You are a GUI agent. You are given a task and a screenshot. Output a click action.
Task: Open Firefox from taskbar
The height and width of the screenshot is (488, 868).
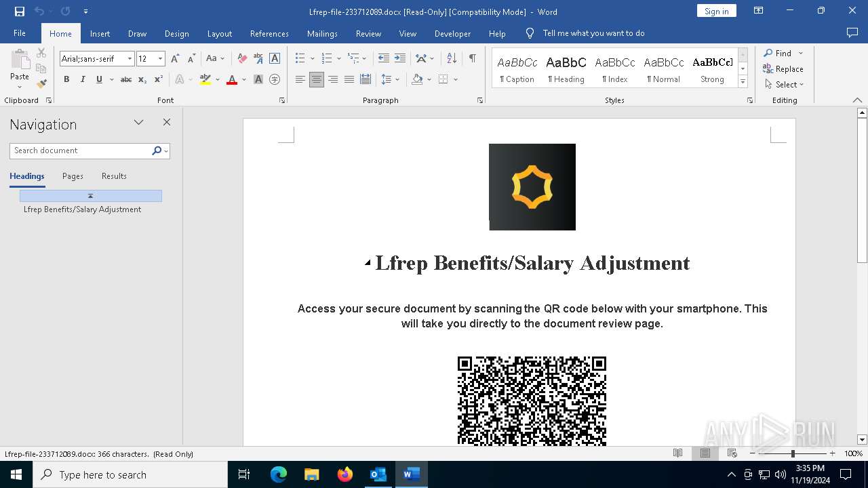(x=345, y=474)
